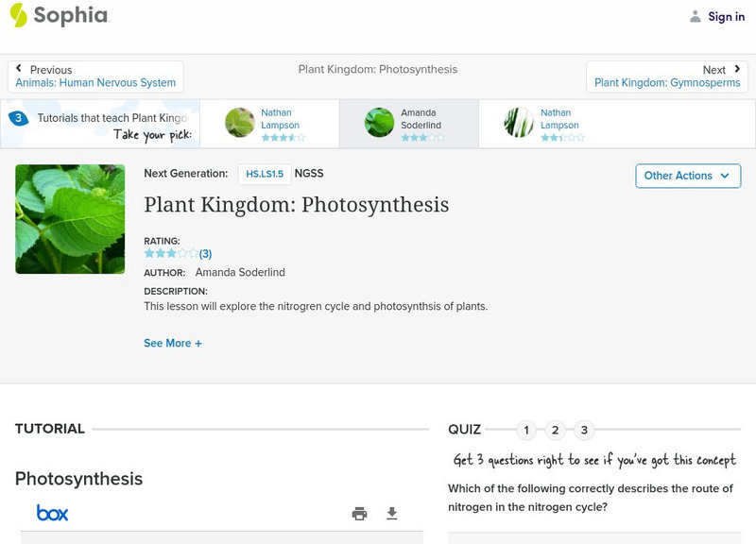756x544 pixels.
Task: Download the Photosynthesis tutorial file
Action: pos(392,514)
